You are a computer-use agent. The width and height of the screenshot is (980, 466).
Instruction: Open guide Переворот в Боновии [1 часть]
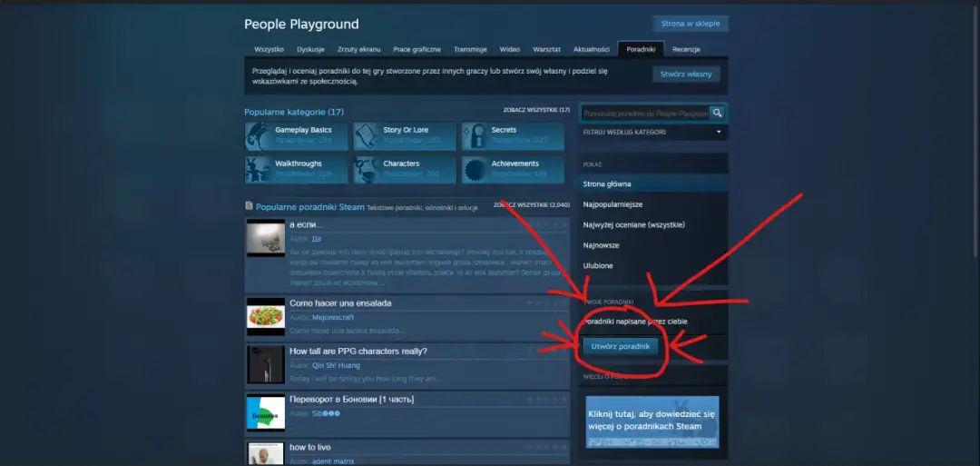(351, 399)
